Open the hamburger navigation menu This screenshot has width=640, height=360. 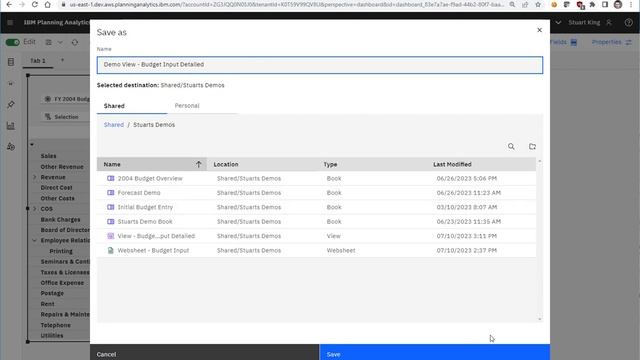pos(10,22)
